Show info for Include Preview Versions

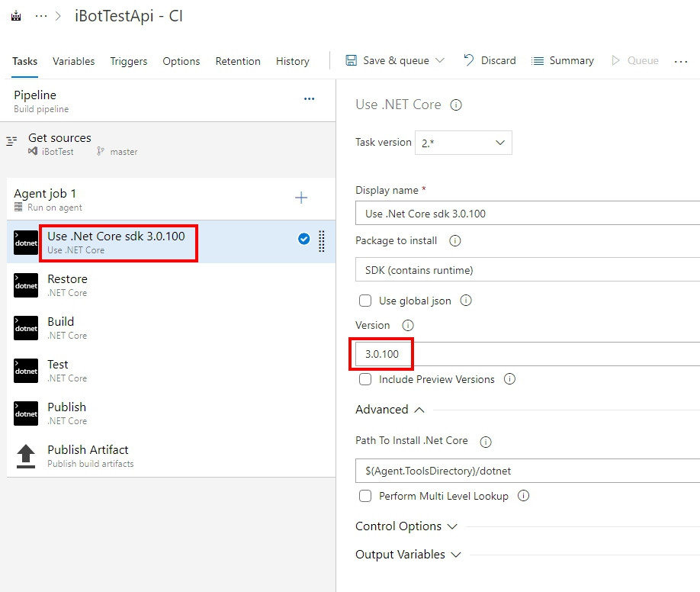(x=509, y=379)
